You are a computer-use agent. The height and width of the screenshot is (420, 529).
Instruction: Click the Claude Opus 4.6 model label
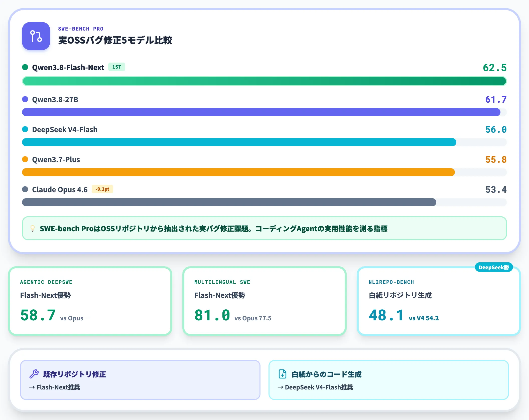(x=60, y=189)
